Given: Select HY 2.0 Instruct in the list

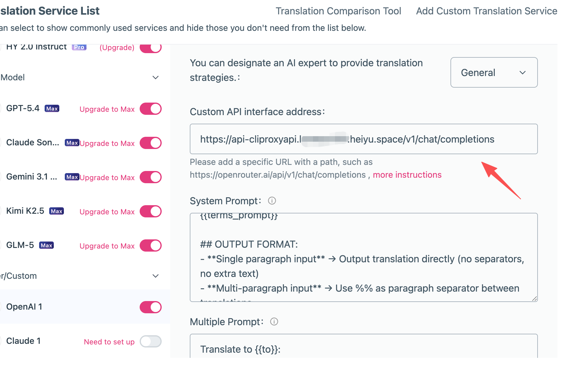Looking at the screenshot, I should tap(36, 47).
